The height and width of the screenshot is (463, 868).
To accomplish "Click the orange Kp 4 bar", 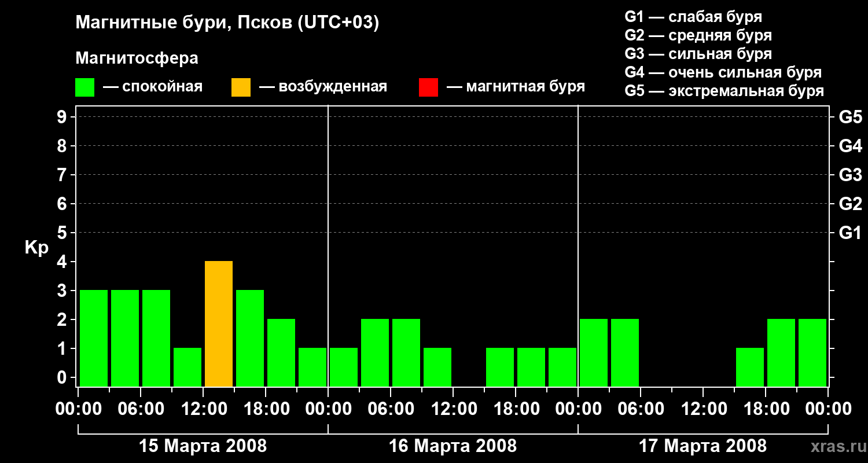I will point(219,324).
